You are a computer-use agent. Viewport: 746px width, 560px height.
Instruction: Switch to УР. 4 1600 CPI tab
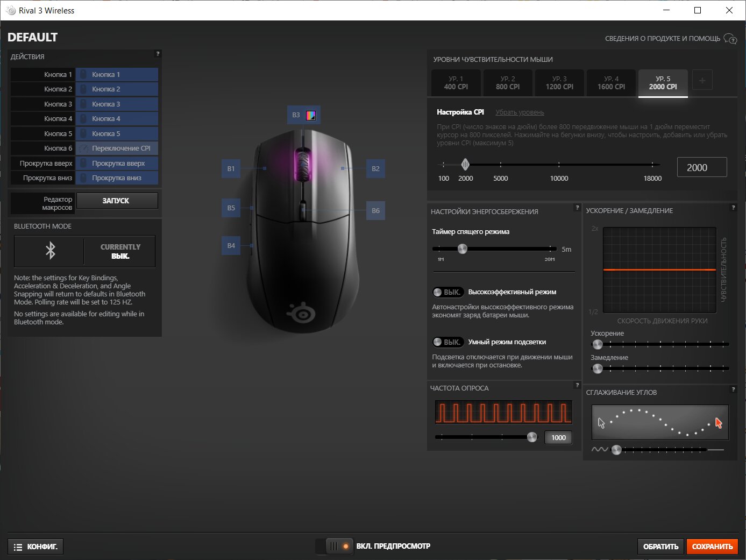(x=611, y=83)
